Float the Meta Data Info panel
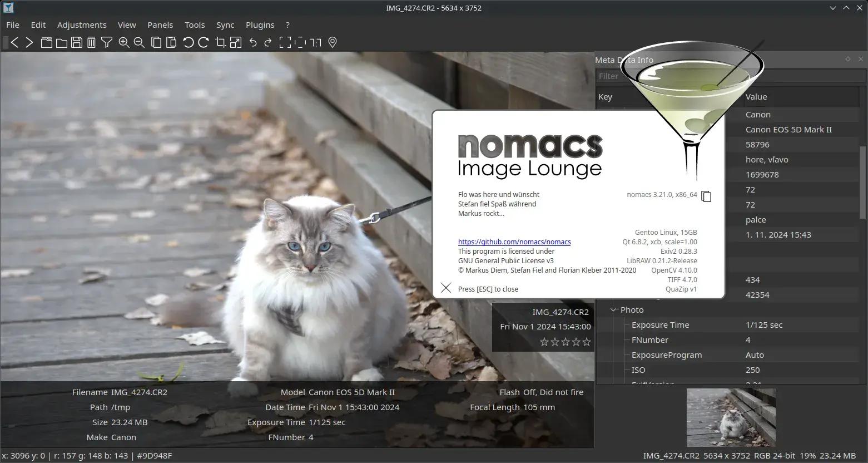This screenshot has height=463, width=868. tap(847, 59)
